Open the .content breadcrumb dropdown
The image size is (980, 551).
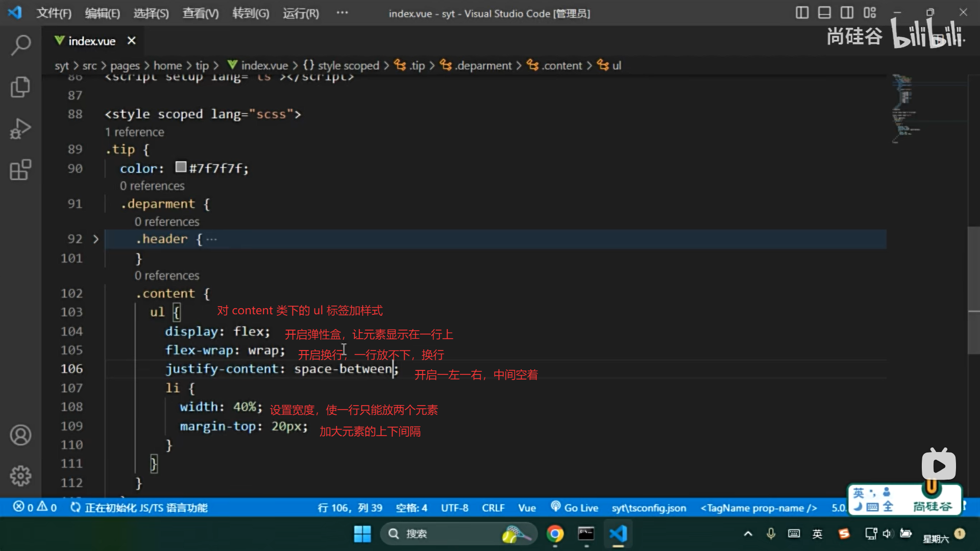[x=561, y=65]
